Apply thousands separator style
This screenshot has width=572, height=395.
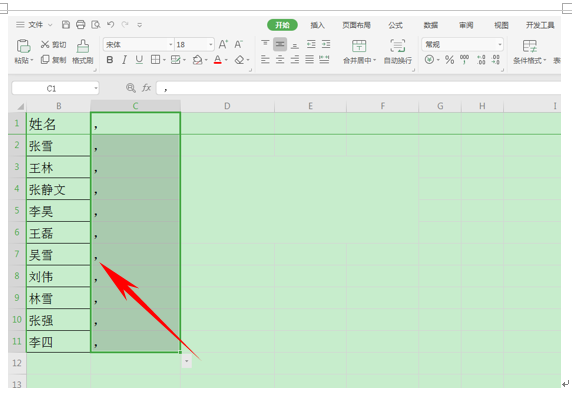(x=464, y=59)
